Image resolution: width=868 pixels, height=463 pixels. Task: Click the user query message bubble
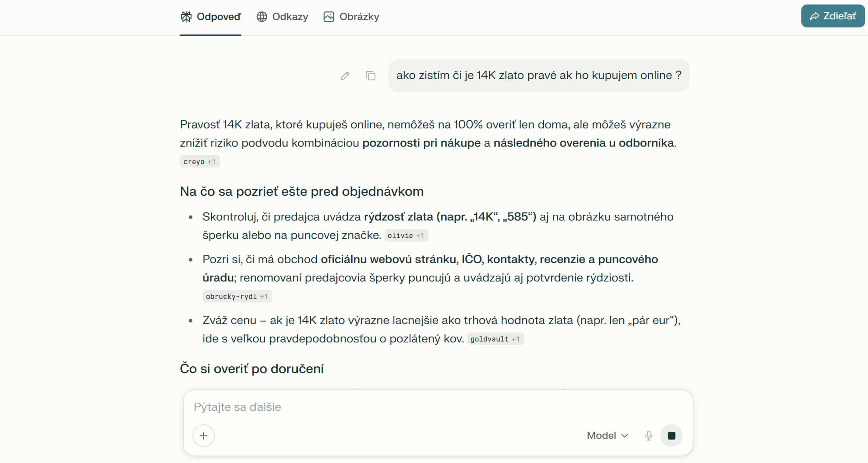tap(538, 75)
